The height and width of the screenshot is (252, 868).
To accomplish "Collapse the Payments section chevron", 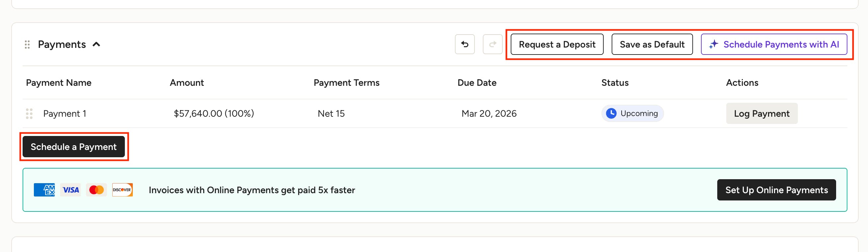I will (96, 44).
